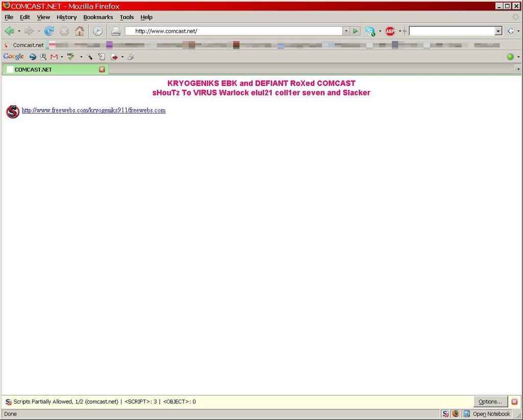
Task: Click the Firefox-logo icon in the status bar
Action: (456, 414)
